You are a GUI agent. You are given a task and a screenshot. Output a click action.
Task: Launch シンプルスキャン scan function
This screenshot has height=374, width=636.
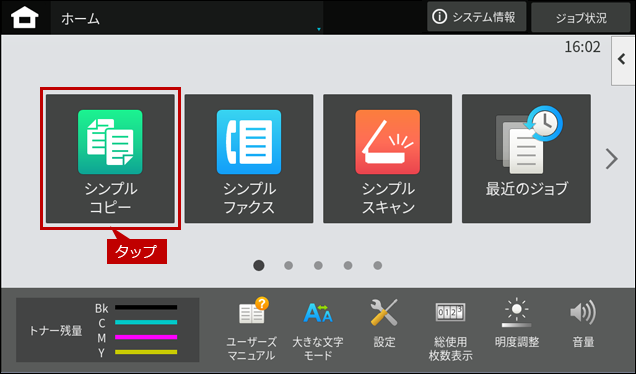387,159
